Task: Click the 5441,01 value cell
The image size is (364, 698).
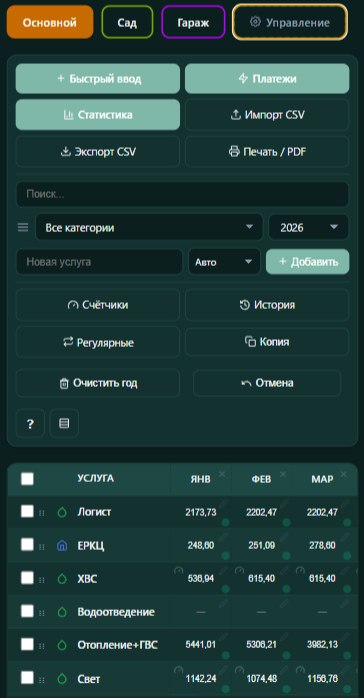Action: [x=201, y=645]
